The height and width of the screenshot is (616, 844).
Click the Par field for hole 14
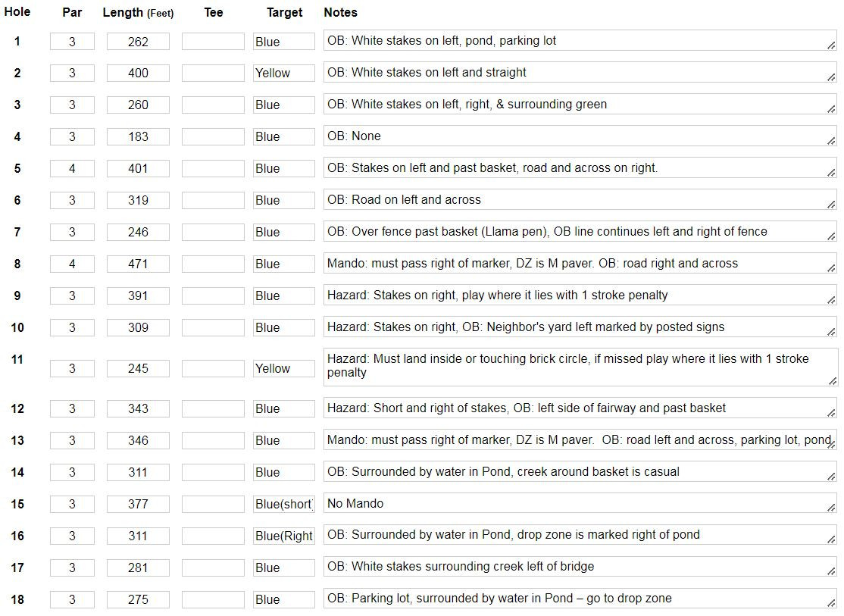[72, 472]
